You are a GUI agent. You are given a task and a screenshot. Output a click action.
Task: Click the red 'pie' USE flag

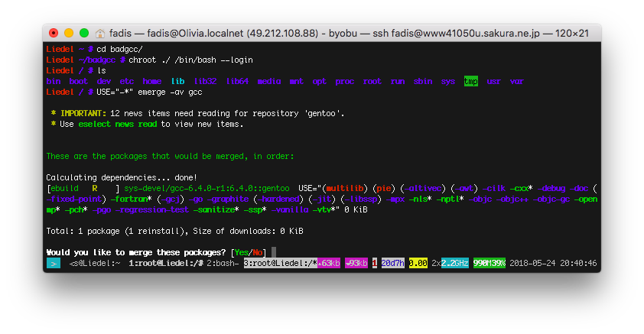(384, 188)
